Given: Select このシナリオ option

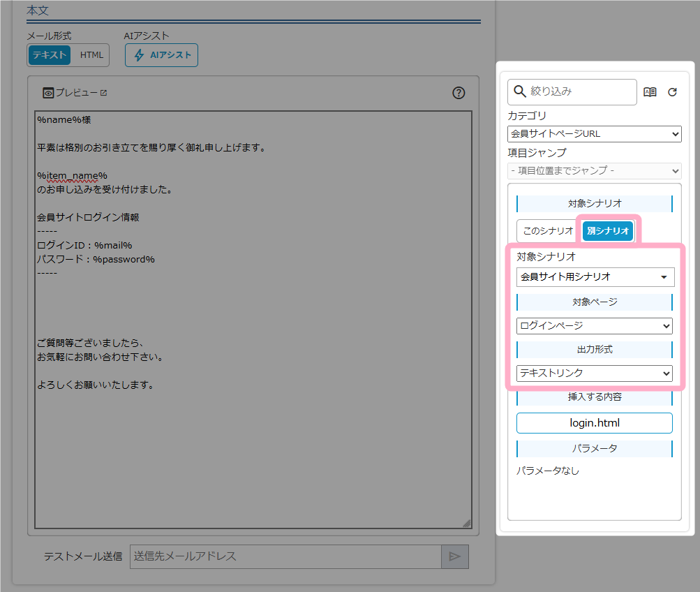Looking at the screenshot, I should pyautogui.click(x=548, y=231).
